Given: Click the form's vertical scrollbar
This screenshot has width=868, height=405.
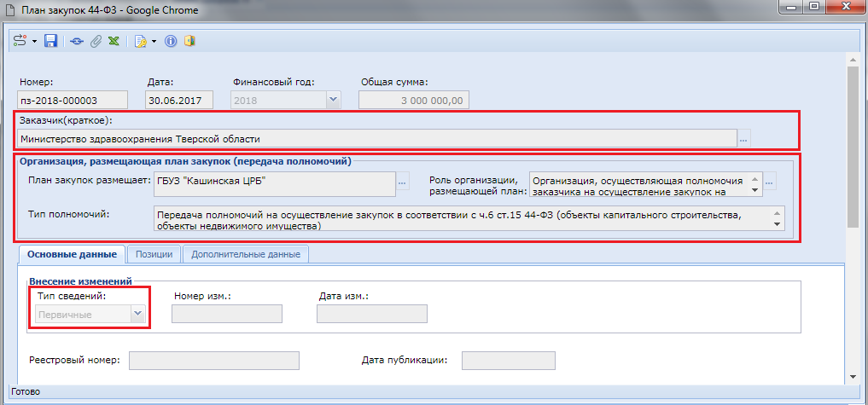Looking at the screenshot, I should [852, 145].
